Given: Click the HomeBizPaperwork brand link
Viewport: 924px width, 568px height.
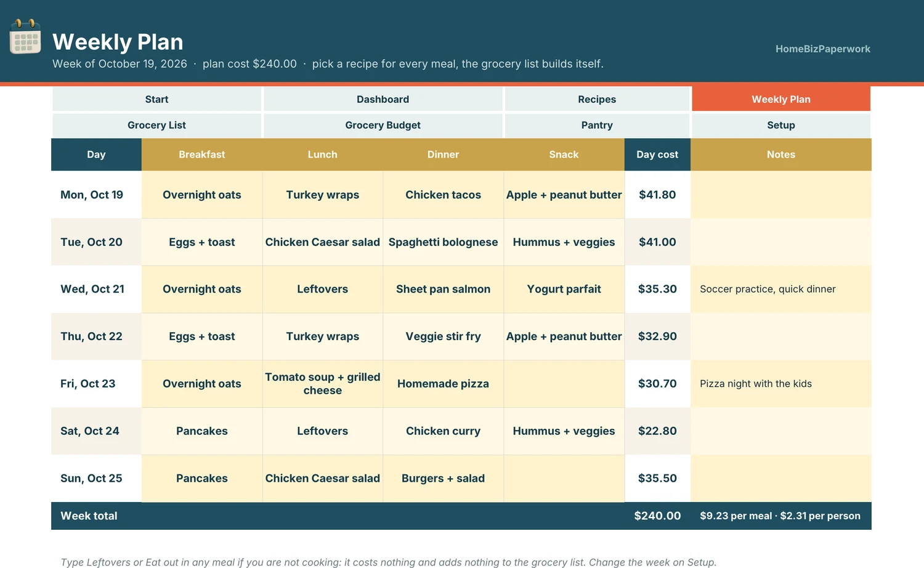Looking at the screenshot, I should tap(822, 49).
